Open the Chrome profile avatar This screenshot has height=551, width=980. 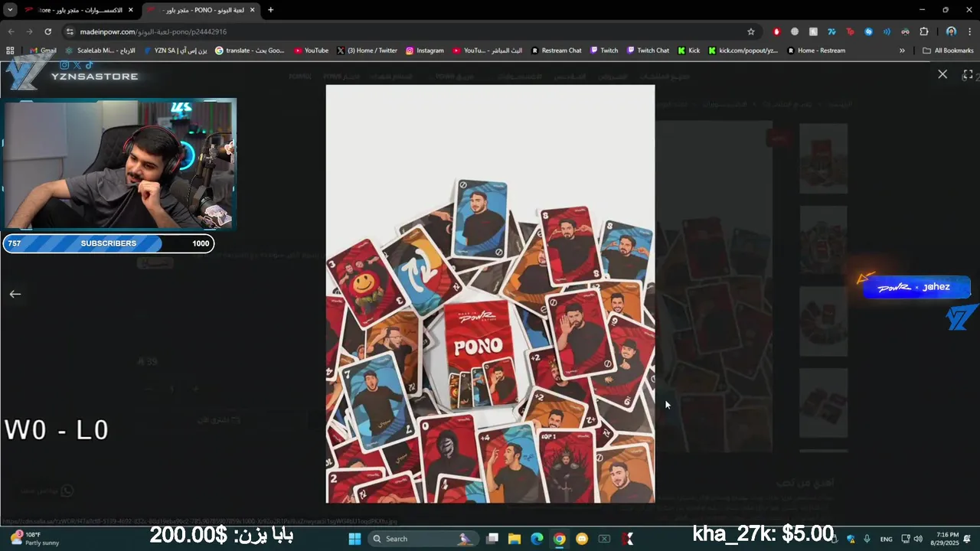[x=951, y=31]
